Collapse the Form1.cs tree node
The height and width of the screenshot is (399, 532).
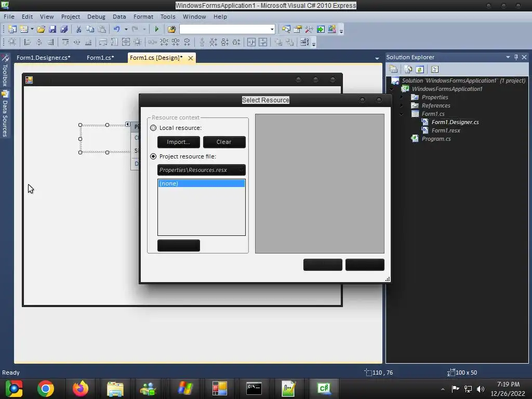point(402,114)
